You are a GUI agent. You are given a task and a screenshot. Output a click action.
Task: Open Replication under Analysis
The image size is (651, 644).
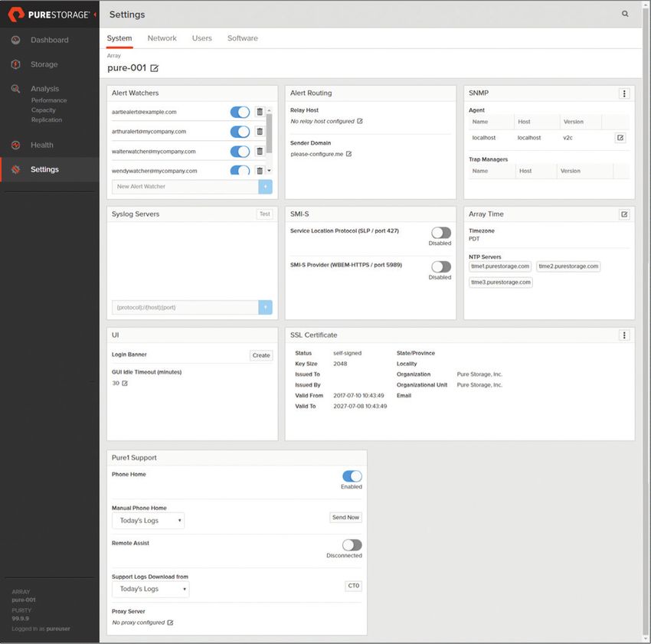coord(47,120)
